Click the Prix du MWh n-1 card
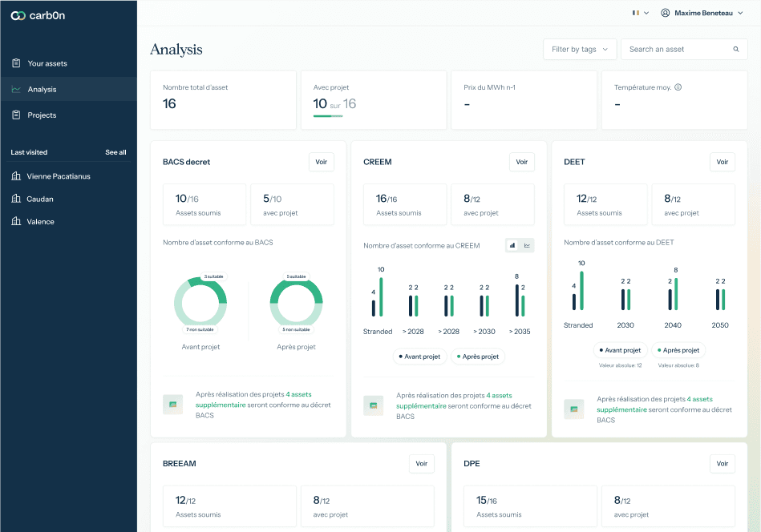The height and width of the screenshot is (532, 761). pos(524,100)
